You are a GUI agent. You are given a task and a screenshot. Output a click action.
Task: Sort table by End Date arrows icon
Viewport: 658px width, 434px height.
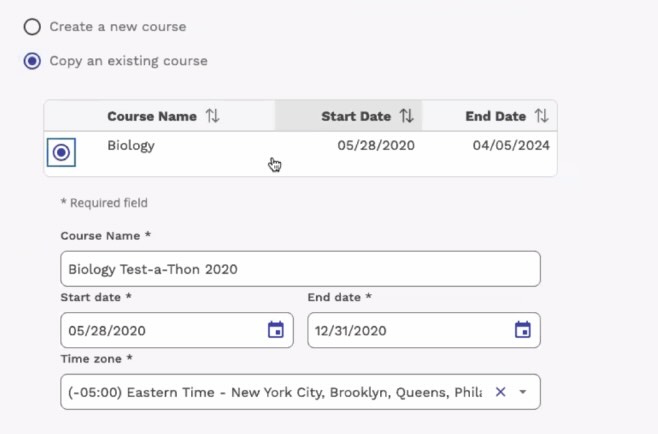[541, 116]
